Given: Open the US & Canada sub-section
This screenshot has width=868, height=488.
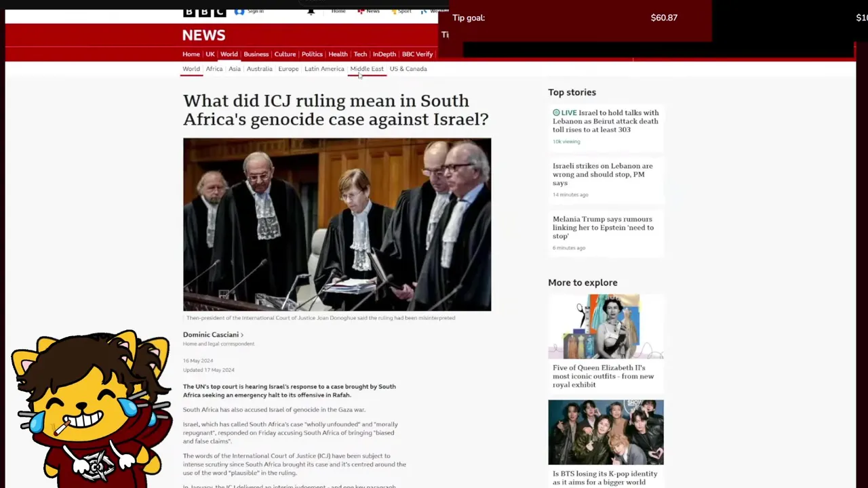Looking at the screenshot, I should 408,69.
